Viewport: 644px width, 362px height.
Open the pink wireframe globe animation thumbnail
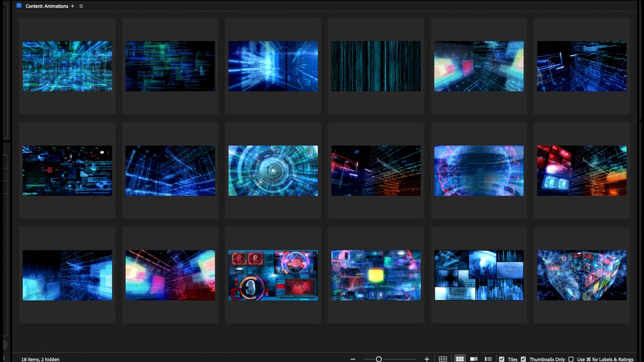click(478, 170)
